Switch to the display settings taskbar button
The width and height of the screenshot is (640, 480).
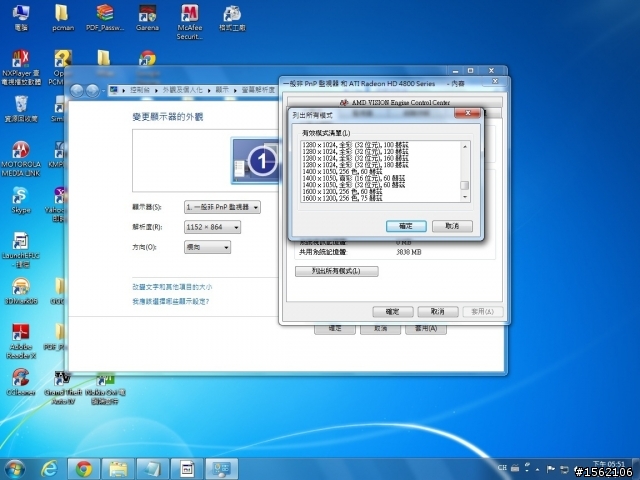coord(221,469)
